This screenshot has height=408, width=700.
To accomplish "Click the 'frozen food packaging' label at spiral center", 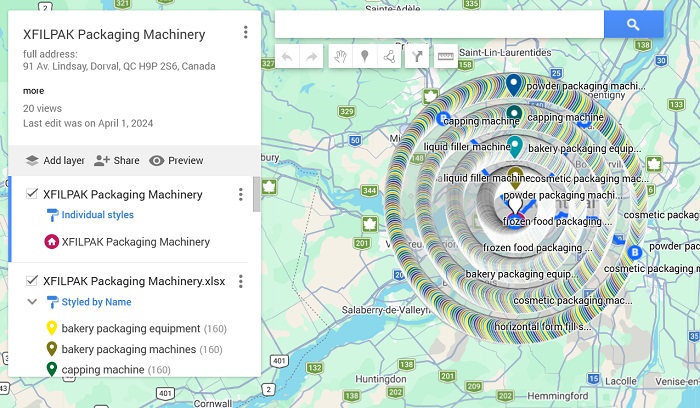I will coord(557,221).
